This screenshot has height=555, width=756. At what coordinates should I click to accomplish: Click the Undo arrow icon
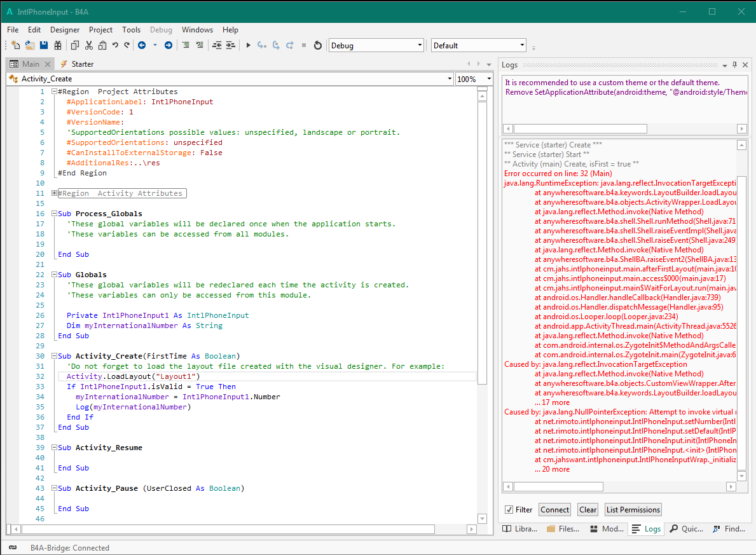115,45
